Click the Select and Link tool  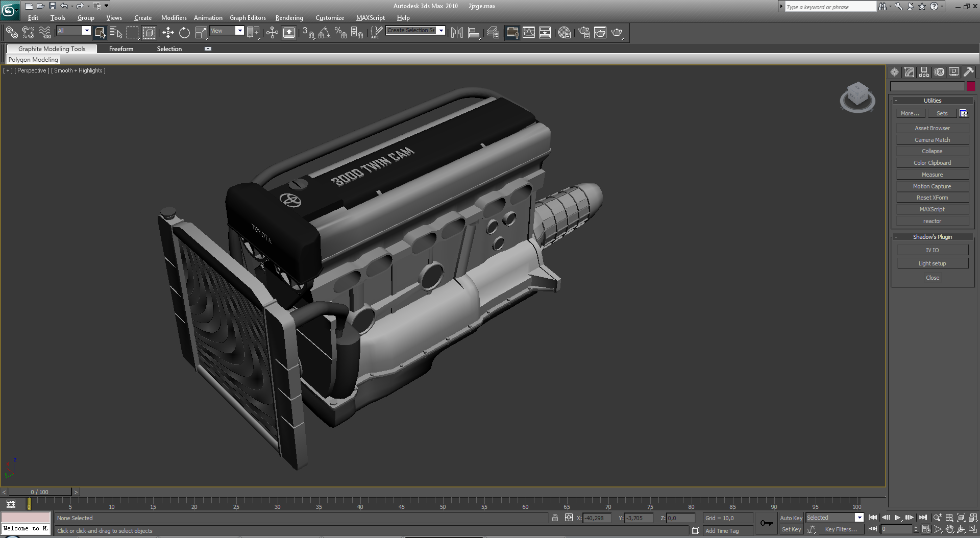click(11, 33)
